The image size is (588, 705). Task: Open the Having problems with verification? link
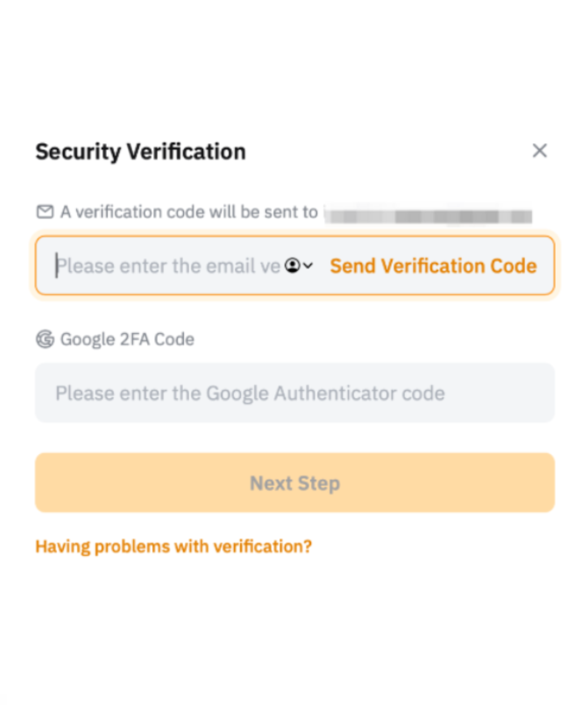pos(174,547)
